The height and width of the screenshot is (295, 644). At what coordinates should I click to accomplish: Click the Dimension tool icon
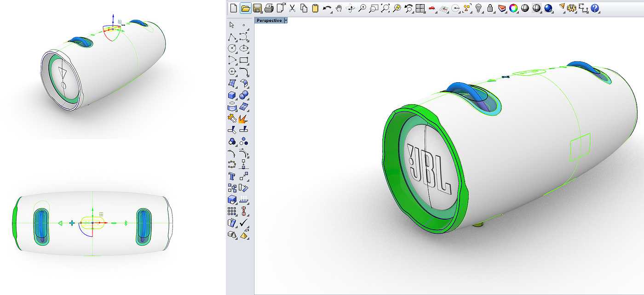pyautogui.click(x=584, y=8)
